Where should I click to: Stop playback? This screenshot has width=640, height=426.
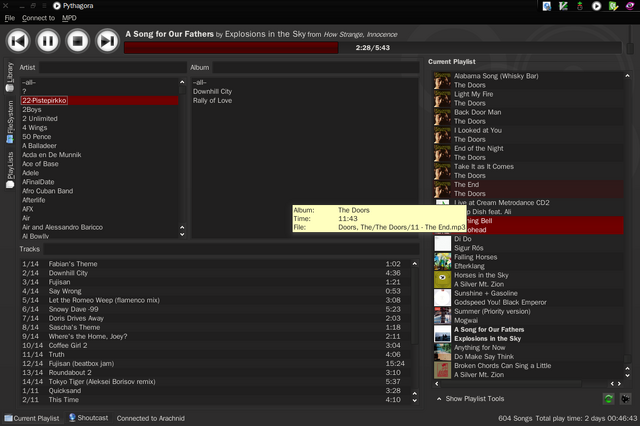[78, 41]
